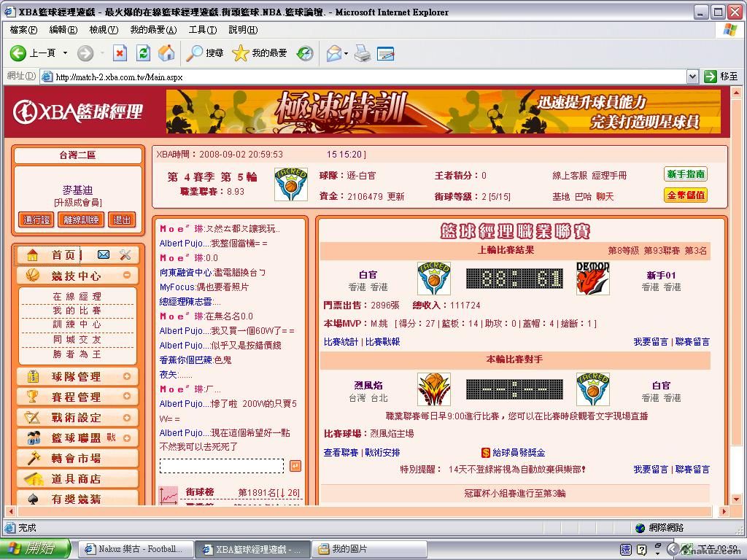Screen dimensions: 747x560
Task: Open the 檢視 menu
Action: click(103, 30)
